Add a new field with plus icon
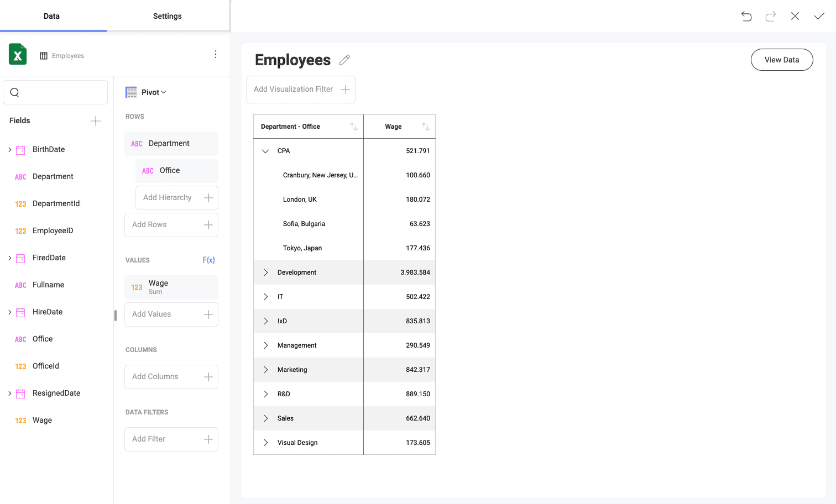The image size is (836, 504). point(96,121)
